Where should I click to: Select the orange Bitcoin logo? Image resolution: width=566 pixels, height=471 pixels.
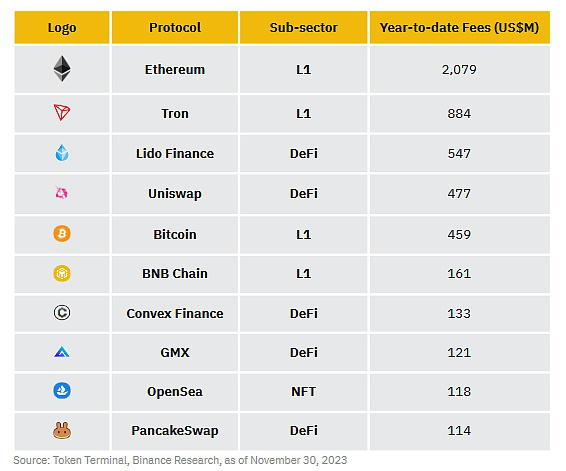[62, 234]
